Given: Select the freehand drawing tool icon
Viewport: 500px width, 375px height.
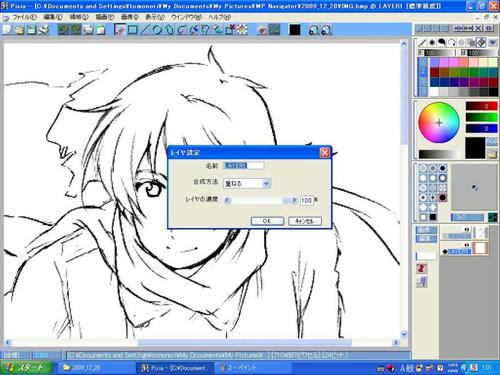Looking at the screenshot, I should (120, 30).
